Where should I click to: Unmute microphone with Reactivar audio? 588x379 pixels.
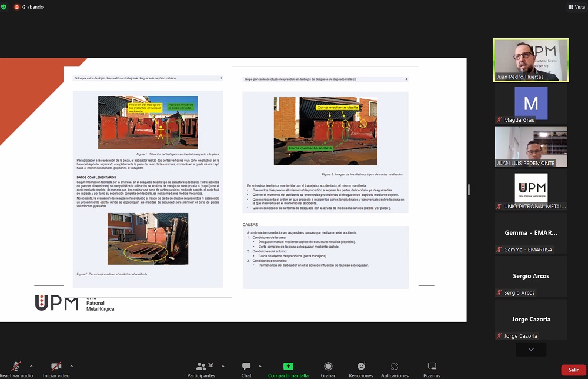pos(16,369)
